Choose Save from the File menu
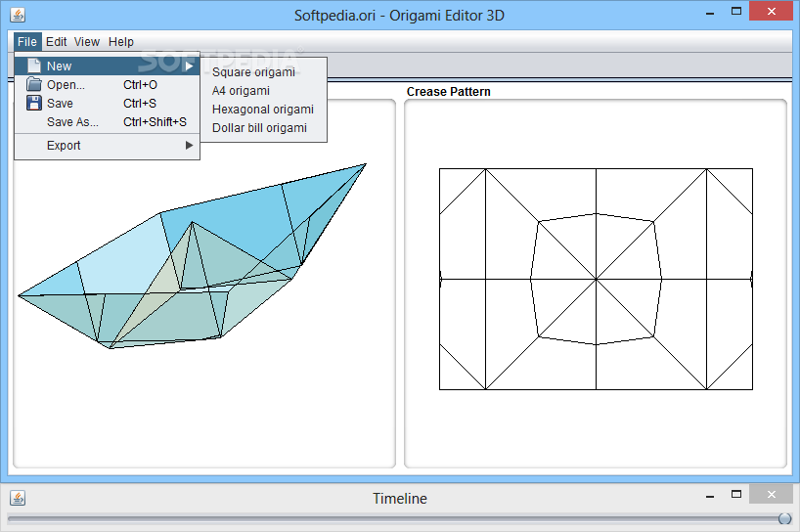 click(108, 103)
